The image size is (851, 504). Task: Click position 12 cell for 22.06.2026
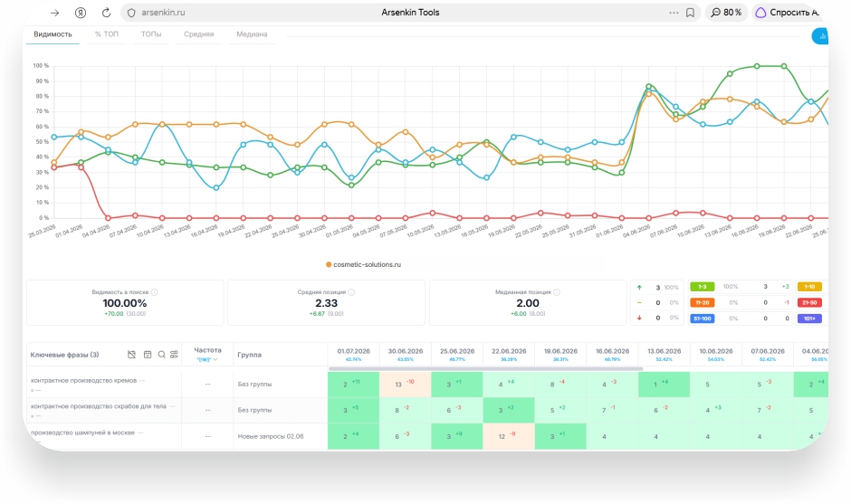(x=509, y=436)
